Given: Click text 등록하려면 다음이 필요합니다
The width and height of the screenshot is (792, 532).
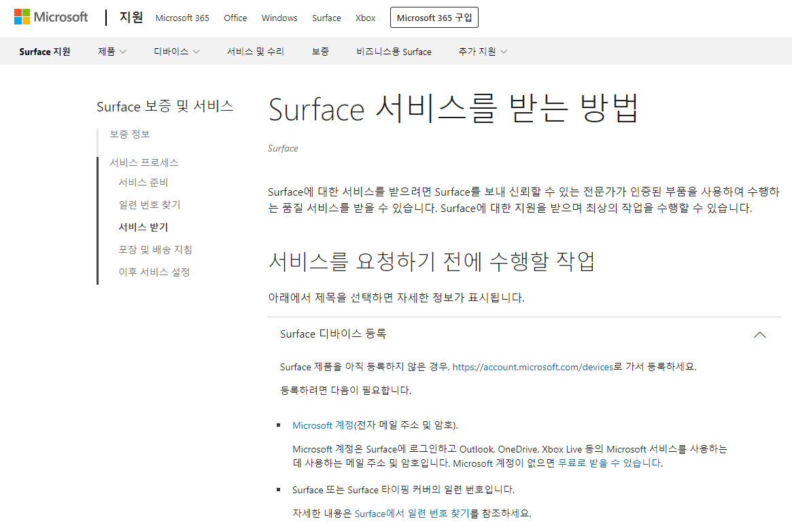Looking at the screenshot, I should 345,390.
